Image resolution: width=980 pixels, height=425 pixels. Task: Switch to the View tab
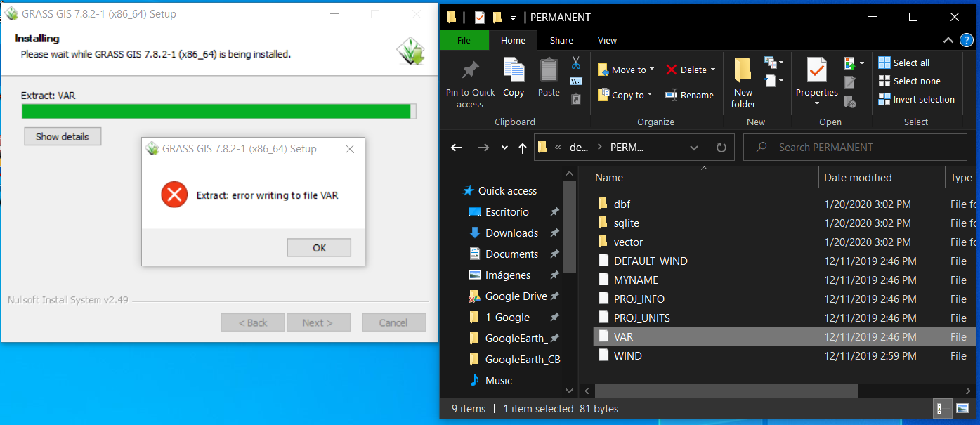pos(607,40)
